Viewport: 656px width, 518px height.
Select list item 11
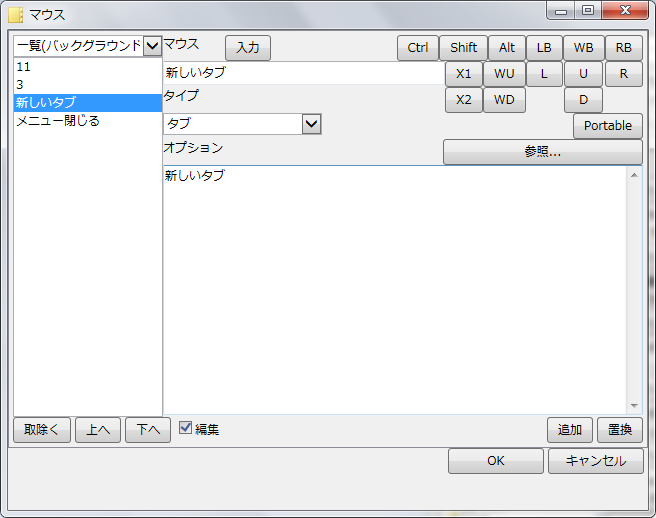(x=88, y=67)
